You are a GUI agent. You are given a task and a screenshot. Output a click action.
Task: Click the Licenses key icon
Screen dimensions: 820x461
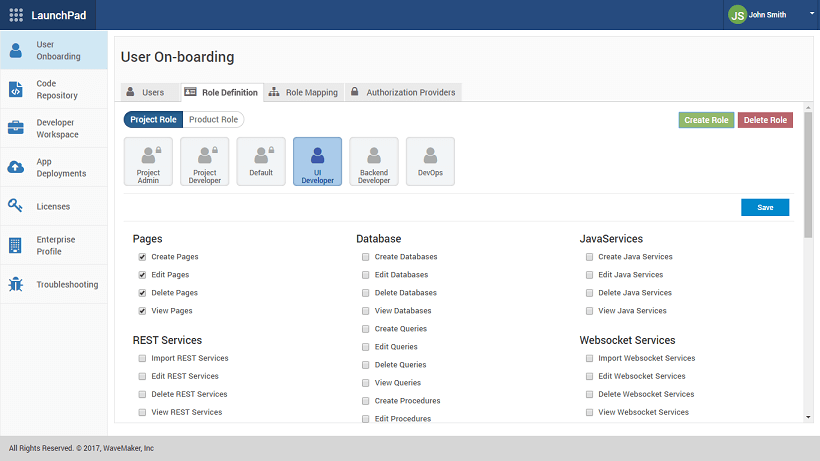pos(16,206)
